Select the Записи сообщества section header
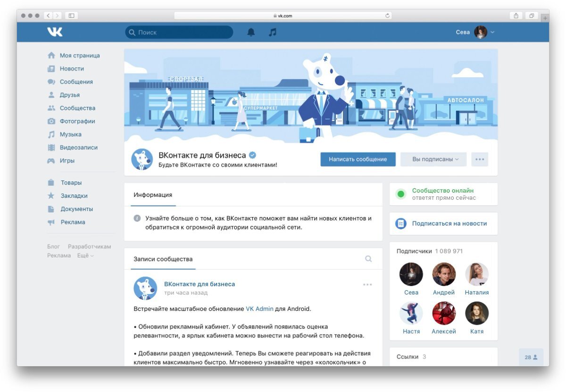The height and width of the screenshot is (392, 566). pyautogui.click(x=163, y=259)
